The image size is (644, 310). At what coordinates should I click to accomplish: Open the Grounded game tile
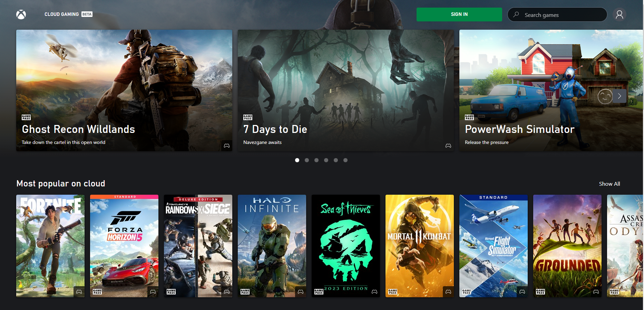[567, 246]
